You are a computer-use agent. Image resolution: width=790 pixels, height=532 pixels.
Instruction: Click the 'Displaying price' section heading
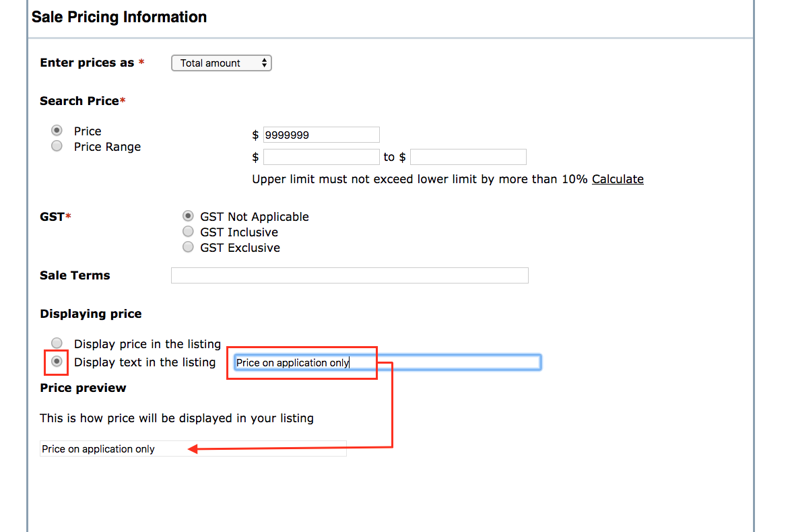pyautogui.click(x=91, y=314)
